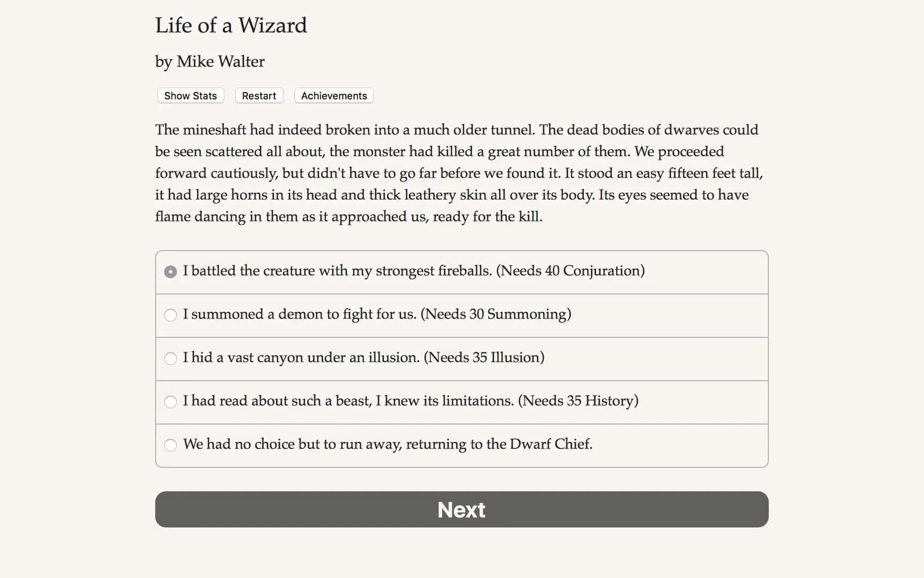View the Achievements list

click(333, 95)
